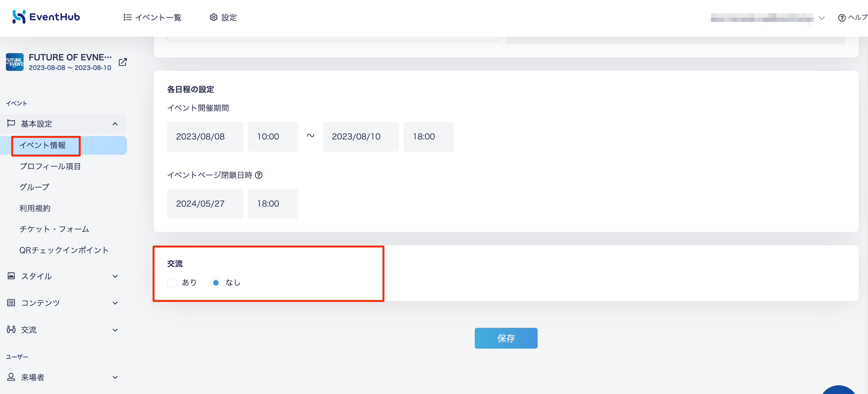Click the end time field 18:00
The image size is (868, 394).
428,137
